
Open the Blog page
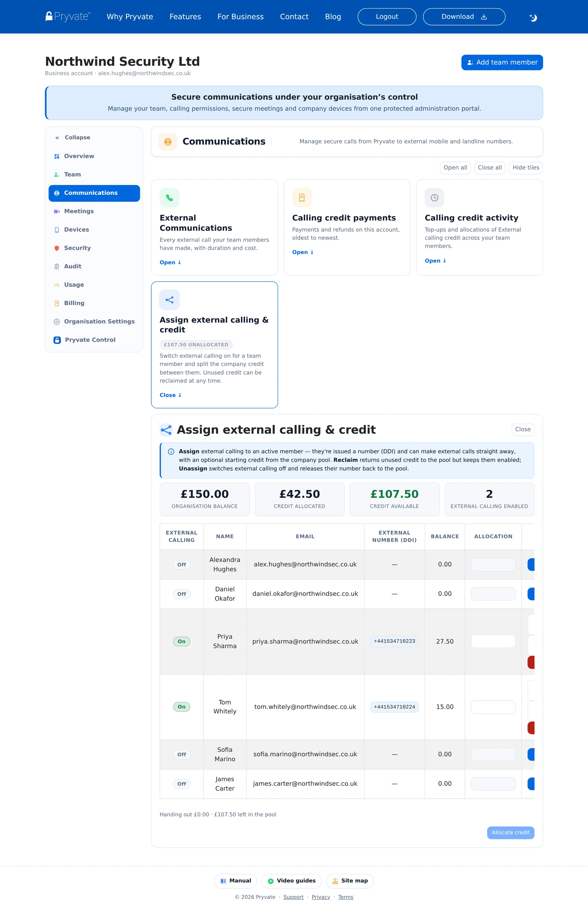pyautogui.click(x=333, y=17)
